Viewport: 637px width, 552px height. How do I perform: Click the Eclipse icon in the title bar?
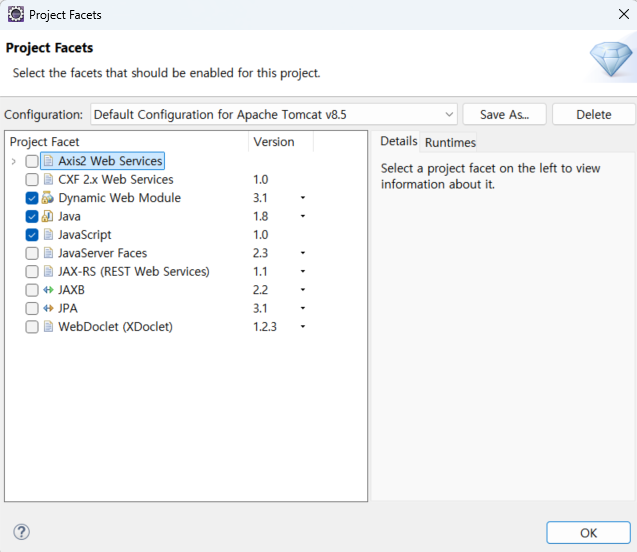(16, 14)
